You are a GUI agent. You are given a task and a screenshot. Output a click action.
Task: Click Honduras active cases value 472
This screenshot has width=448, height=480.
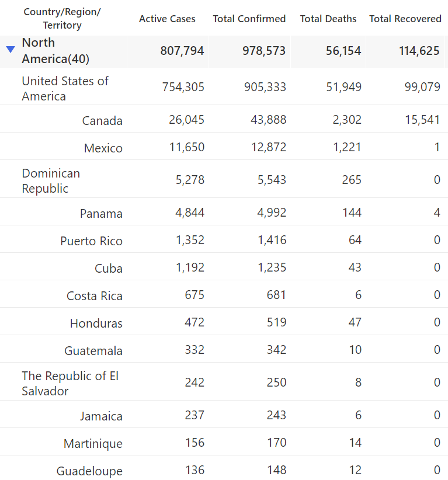tap(195, 322)
